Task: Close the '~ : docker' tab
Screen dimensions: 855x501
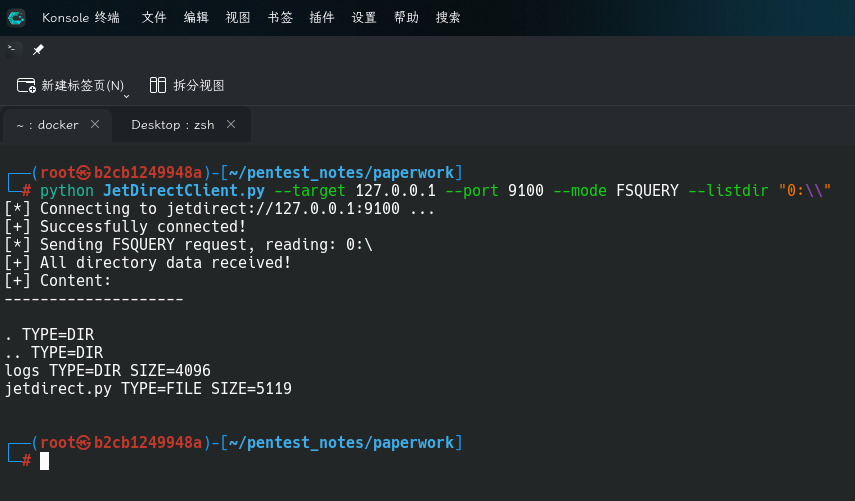Action: [x=95, y=124]
